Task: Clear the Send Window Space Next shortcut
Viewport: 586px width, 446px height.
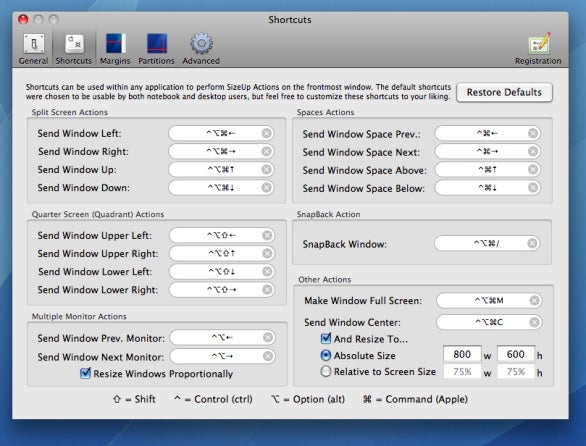Action: 533,151
